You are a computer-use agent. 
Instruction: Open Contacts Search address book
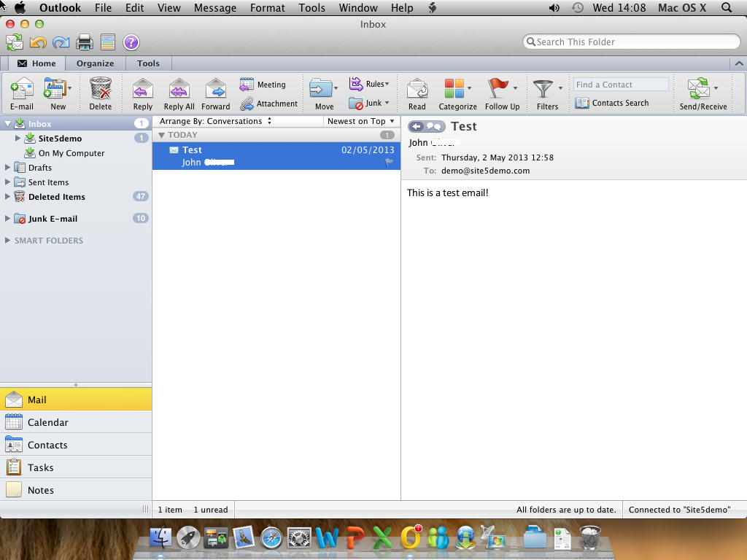click(612, 103)
